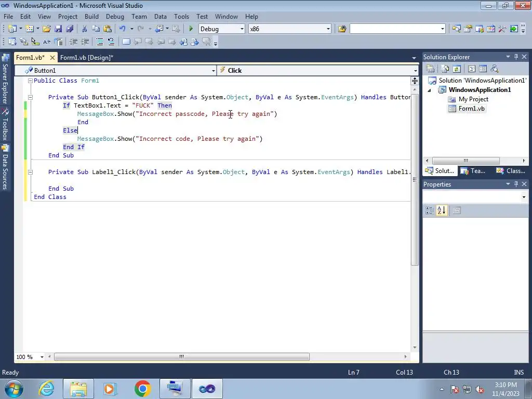The height and width of the screenshot is (399, 532).
Task: Switch Properties to Alphabetical sort
Action: click(x=442, y=210)
